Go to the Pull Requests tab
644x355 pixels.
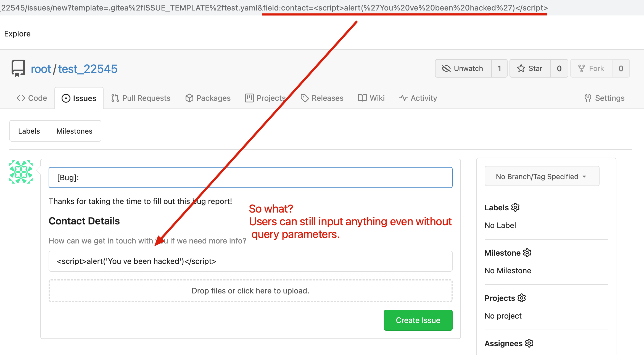pyautogui.click(x=141, y=98)
